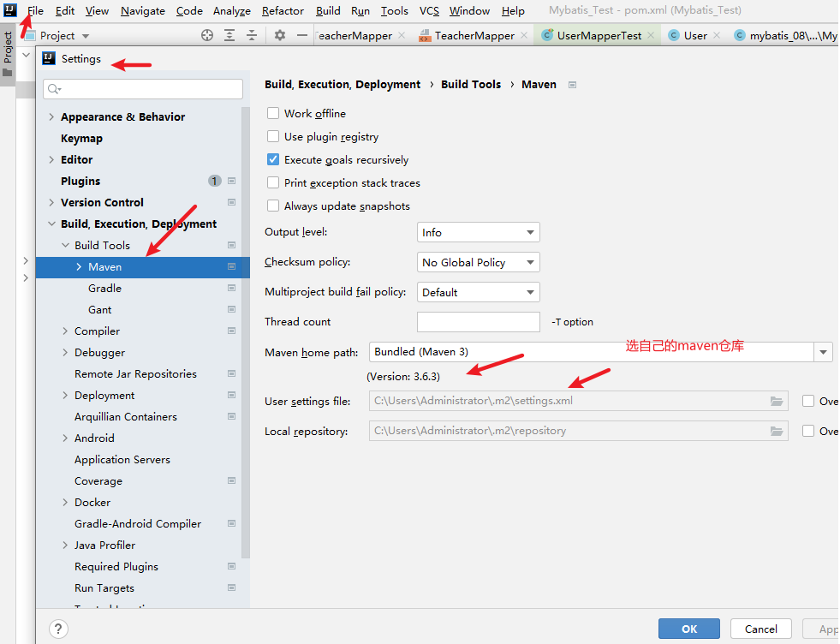Select Remote Jar Repositories settings page

pyautogui.click(x=135, y=374)
